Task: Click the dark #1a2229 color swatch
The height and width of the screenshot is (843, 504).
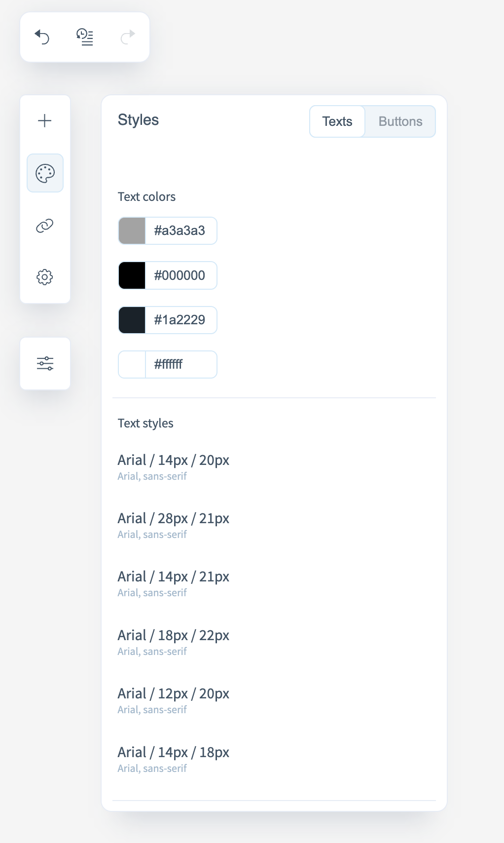Action: click(132, 320)
